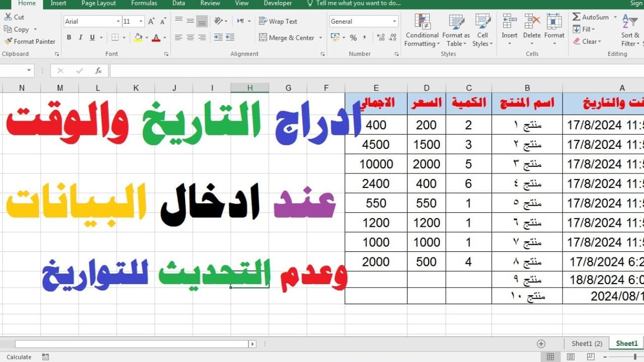Toggle italic formatting
This screenshot has width=644, height=362.
[x=80, y=37]
